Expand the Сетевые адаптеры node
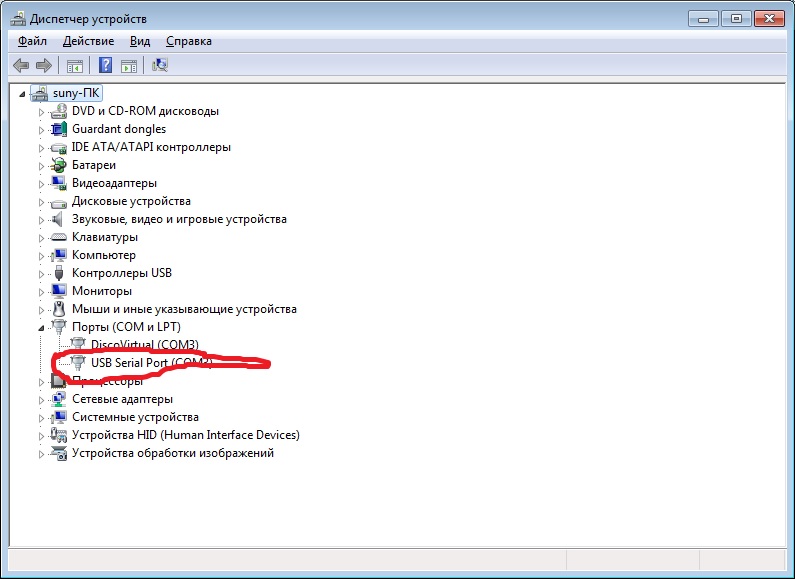 pos(42,400)
